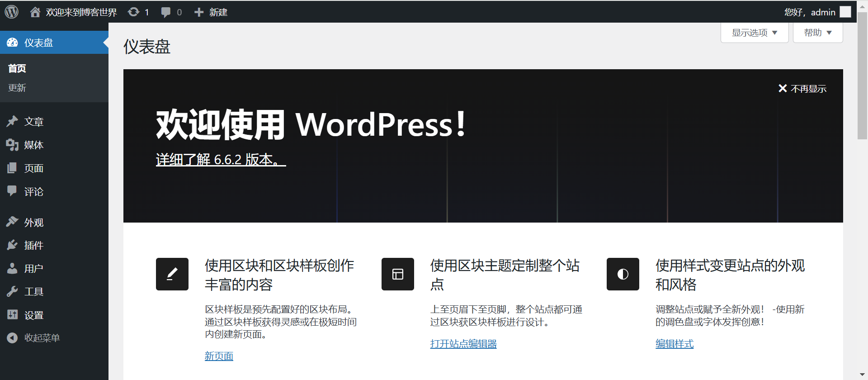Go to 文章 posts menu
The width and height of the screenshot is (868, 380).
click(34, 122)
